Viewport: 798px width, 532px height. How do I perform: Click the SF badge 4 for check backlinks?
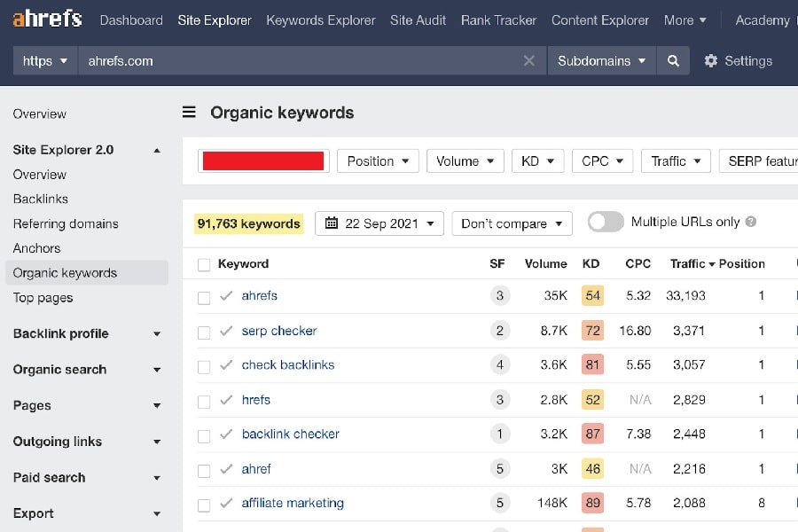tap(500, 365)
